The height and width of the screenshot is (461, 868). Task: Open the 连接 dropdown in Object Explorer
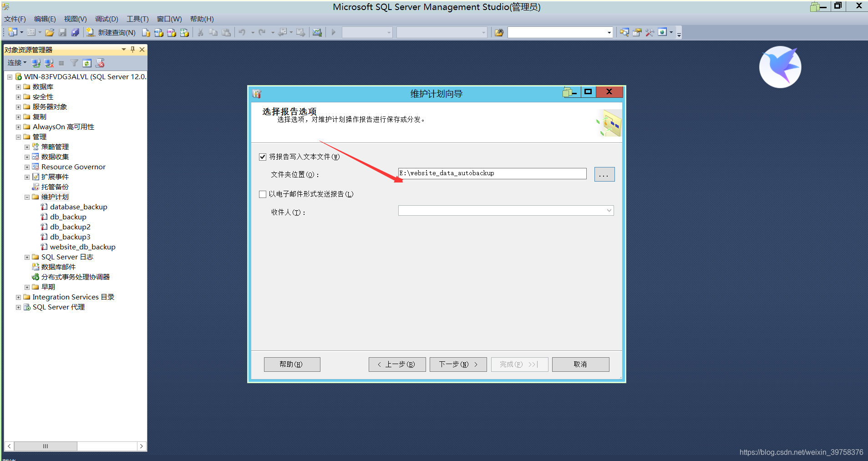click(x=17, y=63)
